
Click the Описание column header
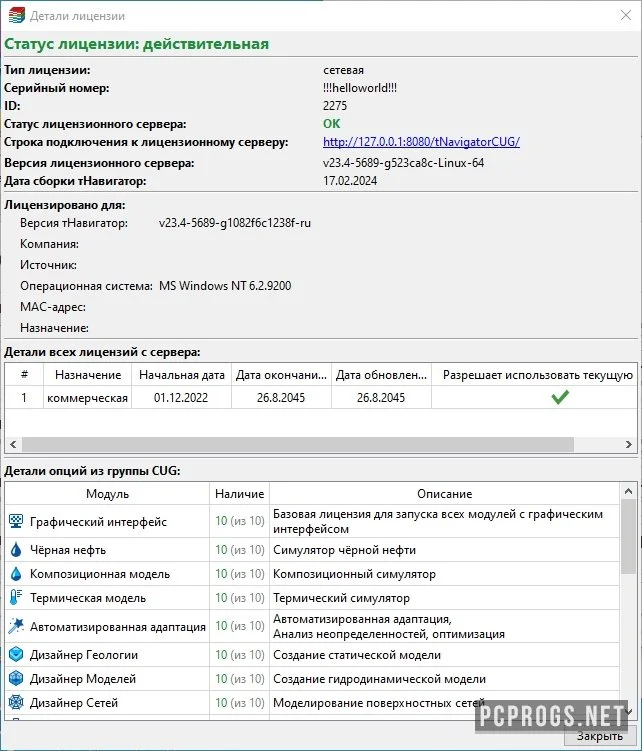[x=444, y=493]
